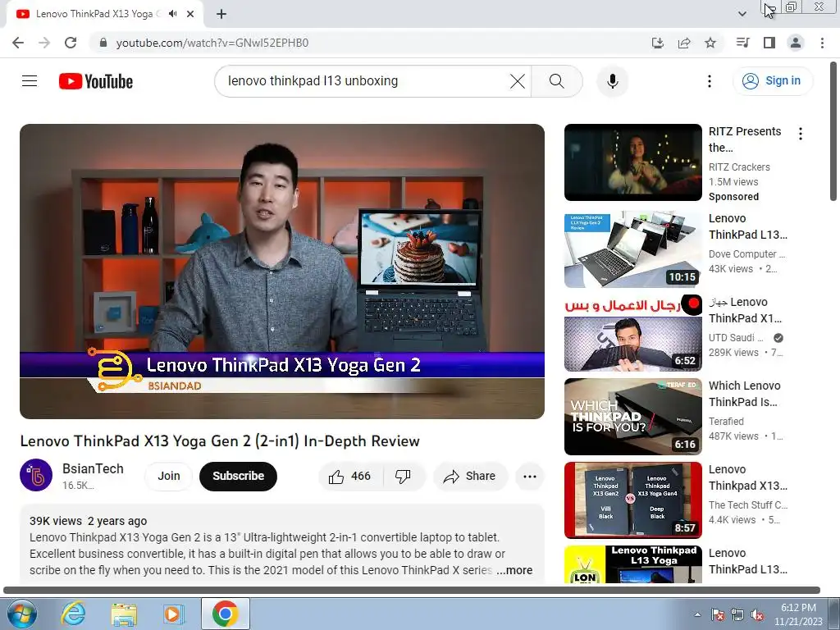The image size is (840, 630).
Task: Mute the tab via speaker icon
Action: click(x=172, y=14)
